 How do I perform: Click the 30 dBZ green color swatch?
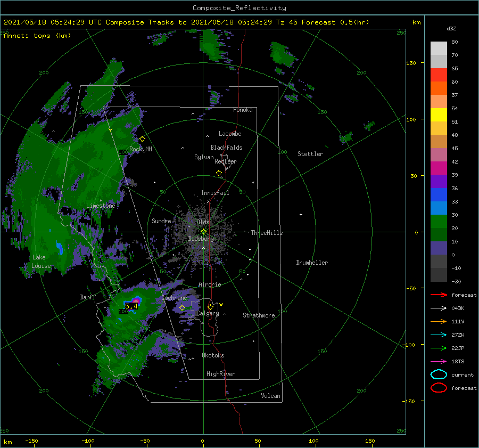tap(439, 222)
